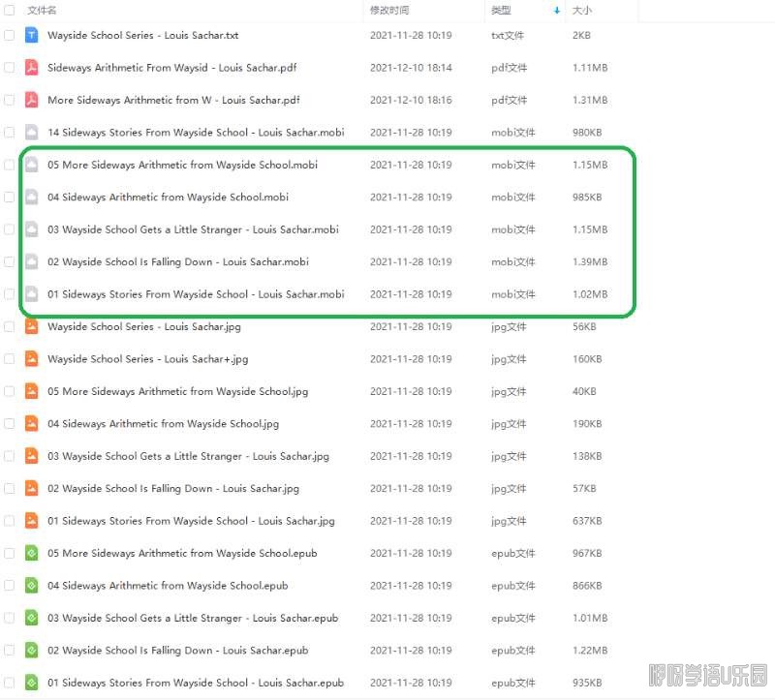Click the 1.22MB size cell
Viewport: 775px width, 700px height.
click(590, 650)
